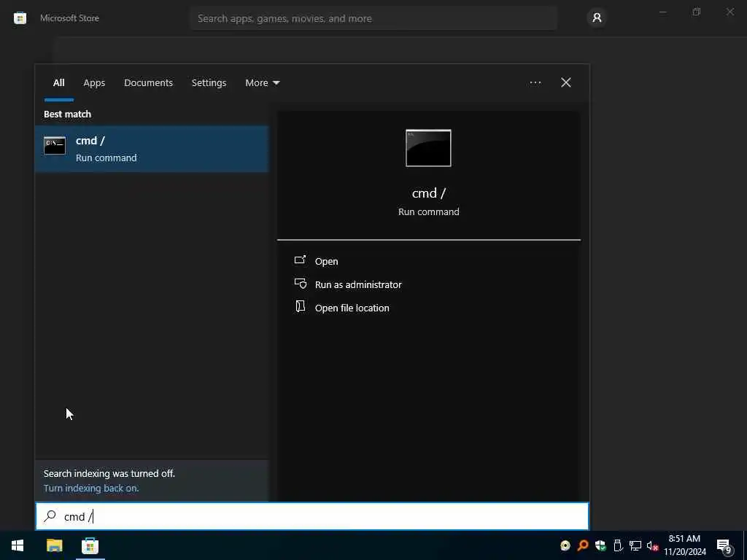Image resolution: width=747 pixels, height=560 pixels.
Task: Click the Open file location folder icon
Action: pos(300,306)
